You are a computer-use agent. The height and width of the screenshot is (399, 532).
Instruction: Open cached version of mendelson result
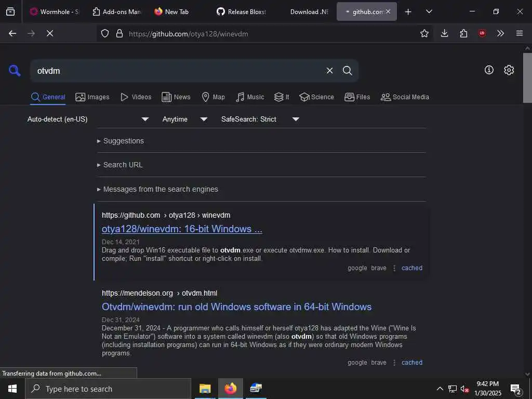(x=412, y=363)
